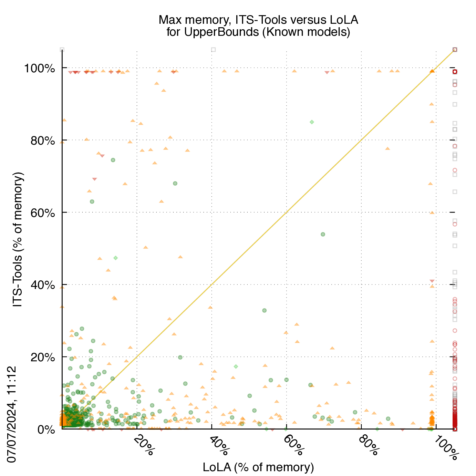The height and width of the screenshot is (476, 476).
Task: Click the orange triangle near 87% LoLA, 78% ITS-Tools
Action: coord(387,148)
